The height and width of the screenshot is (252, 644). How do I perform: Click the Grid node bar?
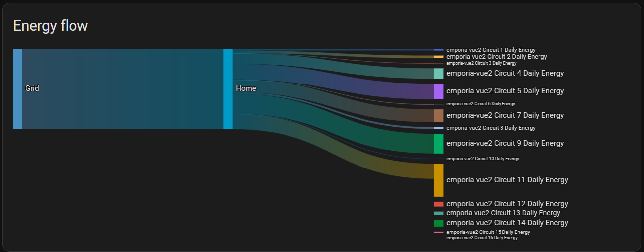(17, 89)
